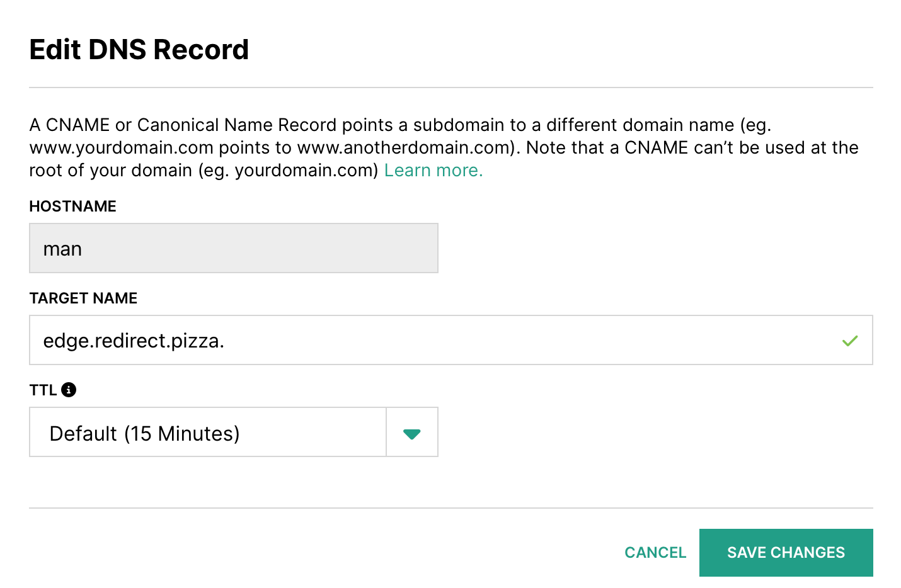
Task: Open the Learn more link about CNAME records
Action: click(433, 170)
